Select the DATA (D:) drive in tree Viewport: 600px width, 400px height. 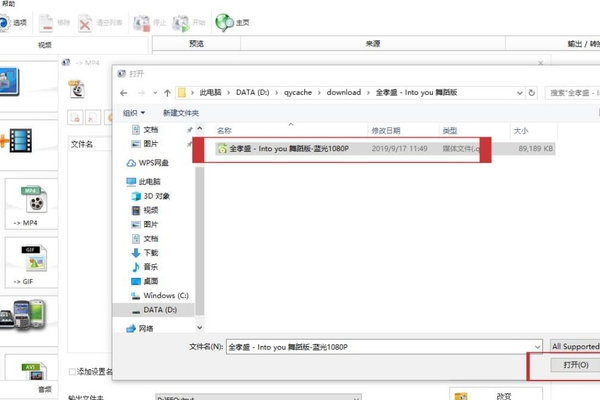pyautogui.click(x=155, y=310)
